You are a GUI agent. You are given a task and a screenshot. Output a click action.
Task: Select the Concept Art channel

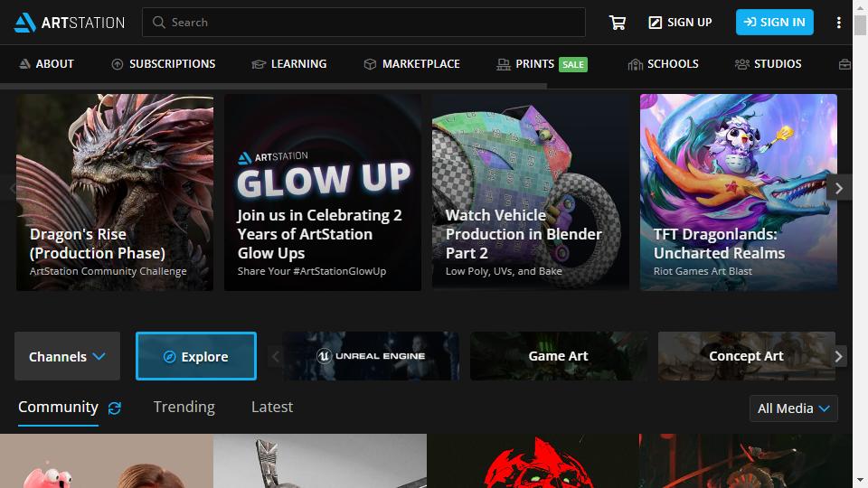[746, 356]
